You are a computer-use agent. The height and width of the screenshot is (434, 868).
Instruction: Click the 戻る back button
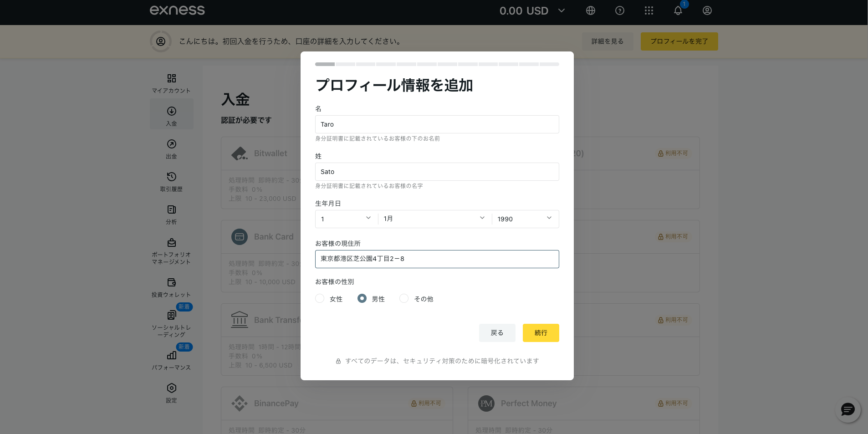click(x=497, y=333)
